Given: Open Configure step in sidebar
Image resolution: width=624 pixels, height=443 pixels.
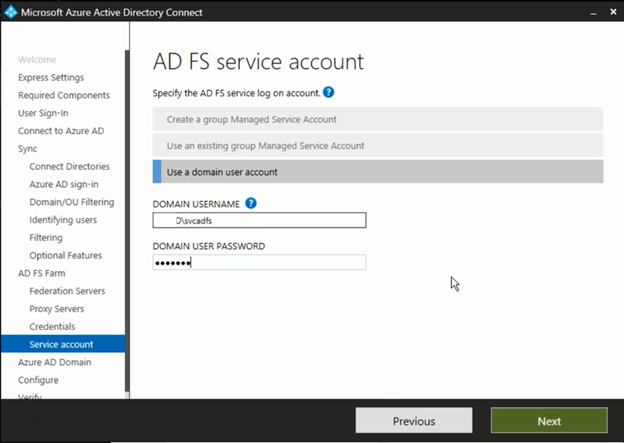Looking at the screenshot, I should pyautogui.click(x=38, y=380).
